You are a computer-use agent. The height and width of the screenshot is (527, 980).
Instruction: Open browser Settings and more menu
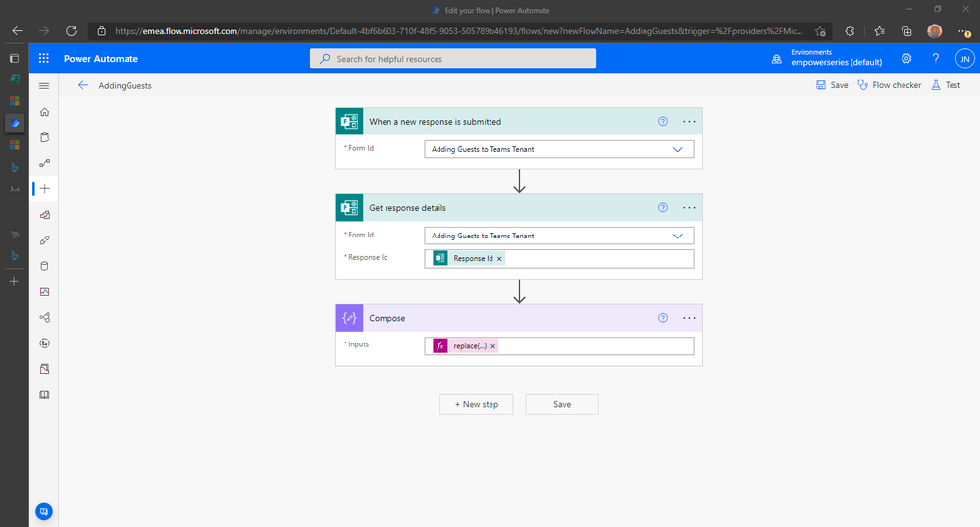click(x=963, y=31)
